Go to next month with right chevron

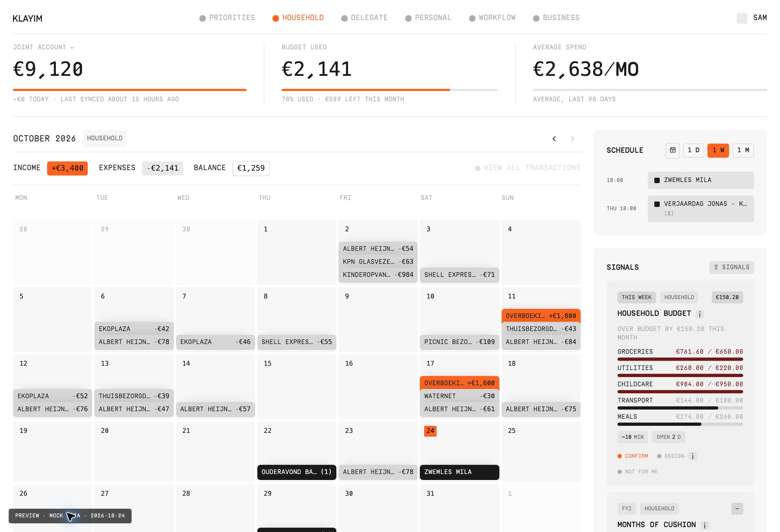click(x=573, y=139)
